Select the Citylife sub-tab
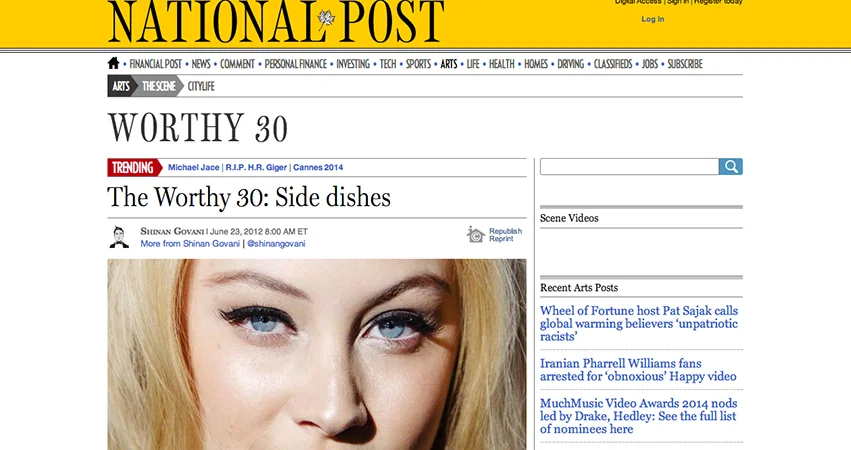This screenshot has width=851, height=450. [x=201, y=86]
